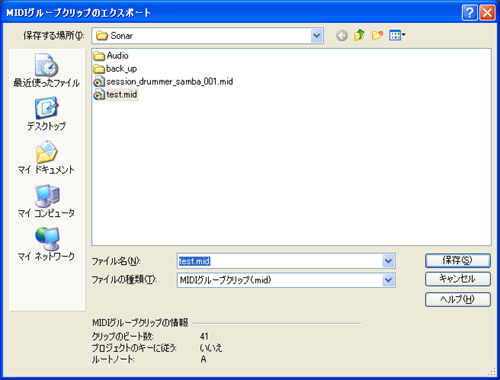Go up one folder level
500x380 pixels.
(359, 35)
